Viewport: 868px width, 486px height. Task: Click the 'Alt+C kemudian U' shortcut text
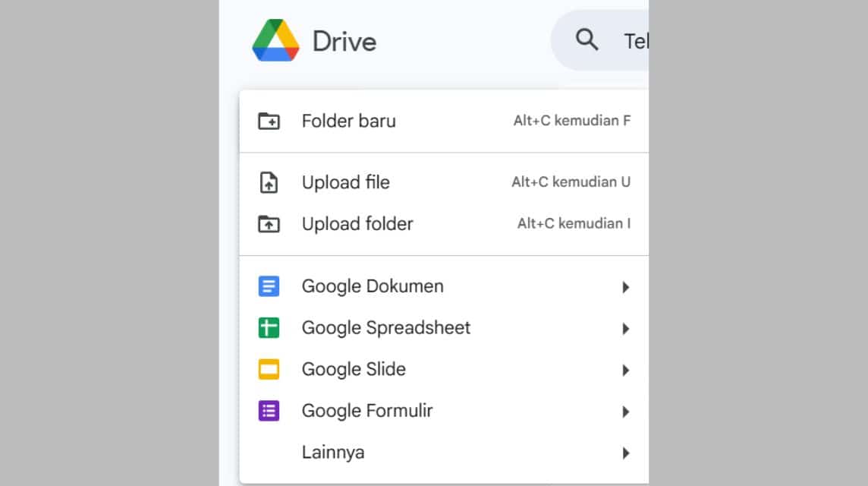point(571,182)
